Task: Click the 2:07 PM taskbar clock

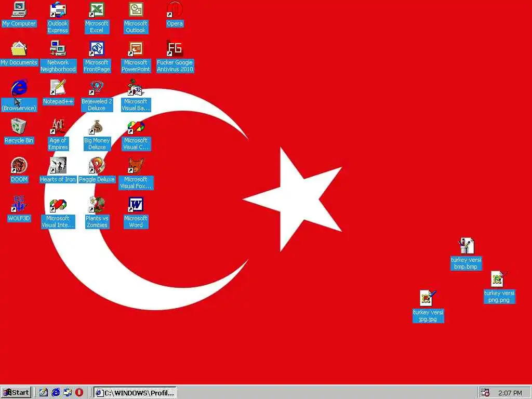Action: point(510,393)
